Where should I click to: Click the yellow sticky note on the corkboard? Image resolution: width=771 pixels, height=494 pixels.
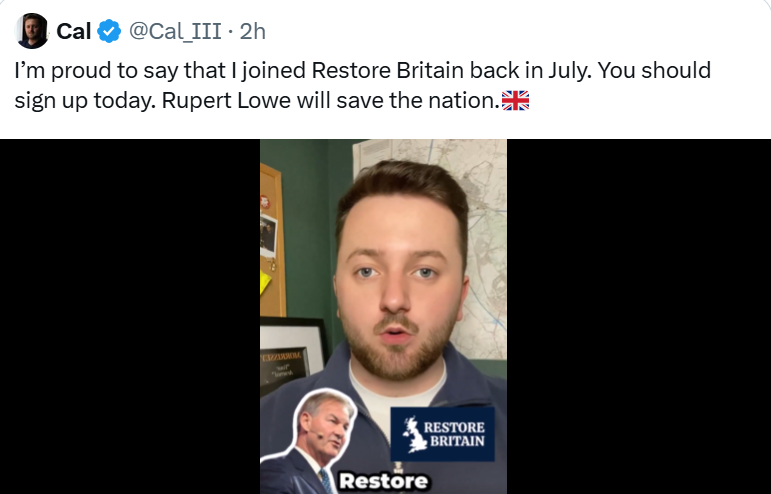pos(265,283)
